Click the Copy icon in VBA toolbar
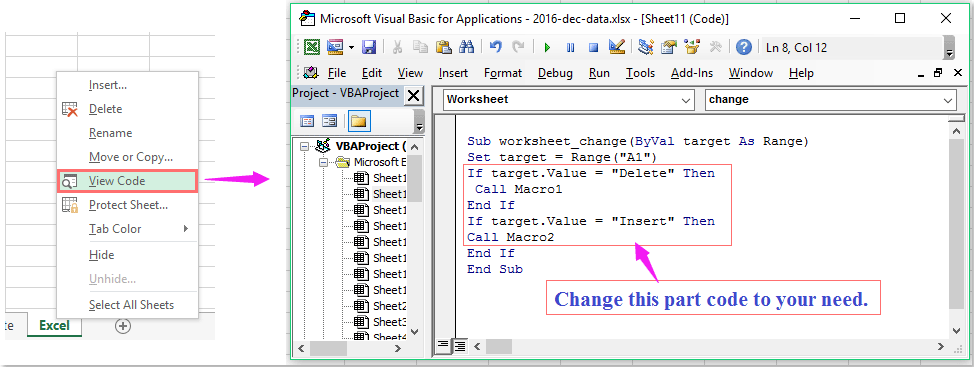Image resolution: width=974 pixels, height=367 pixels. [x=420, y=47]
